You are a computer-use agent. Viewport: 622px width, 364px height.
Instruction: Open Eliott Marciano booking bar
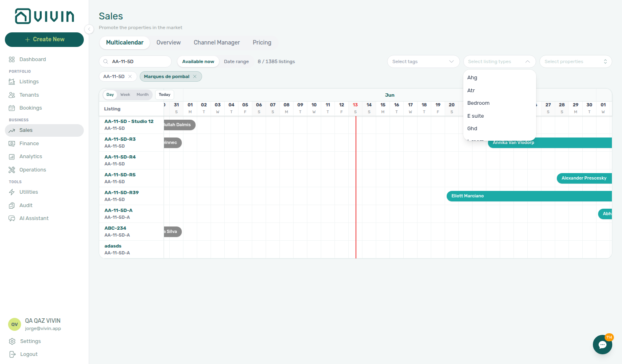(529, 196)
